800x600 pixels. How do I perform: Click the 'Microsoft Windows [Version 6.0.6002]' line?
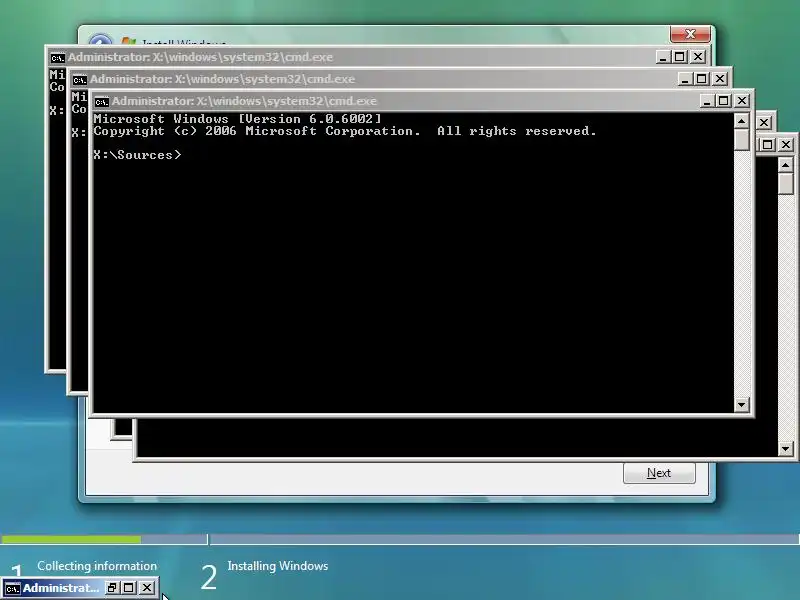coord(237,119)
